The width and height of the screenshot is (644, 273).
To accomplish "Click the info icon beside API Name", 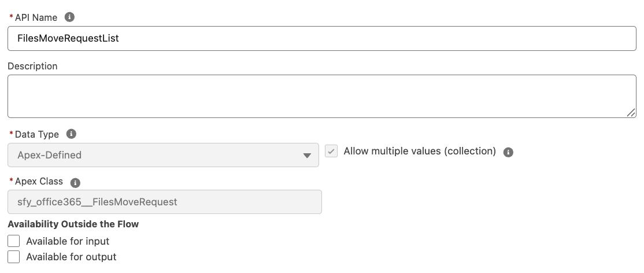I will 69,17.
